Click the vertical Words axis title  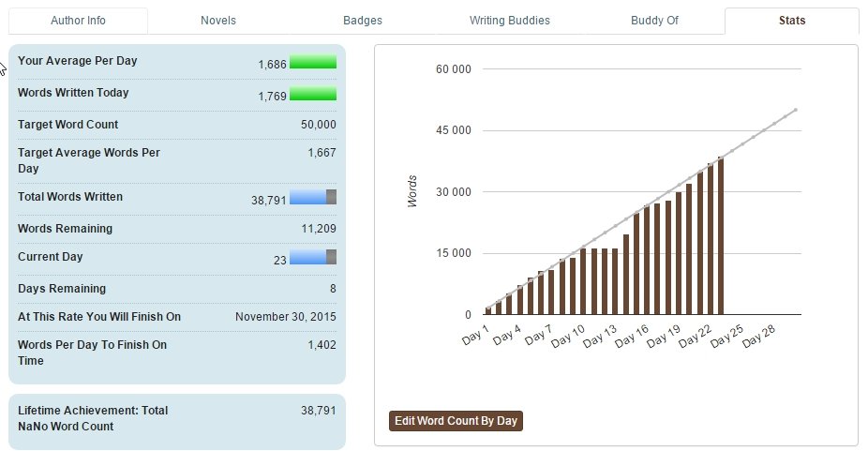coord(412,191)
